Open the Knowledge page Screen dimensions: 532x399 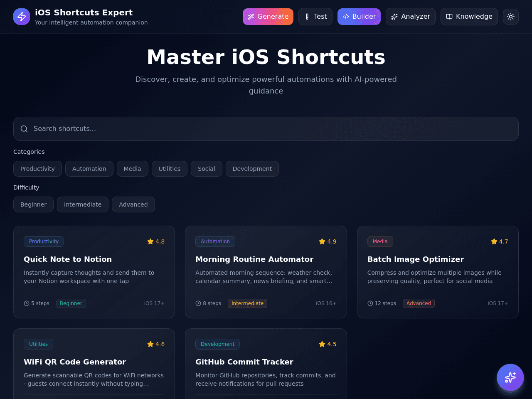point(469,17)
